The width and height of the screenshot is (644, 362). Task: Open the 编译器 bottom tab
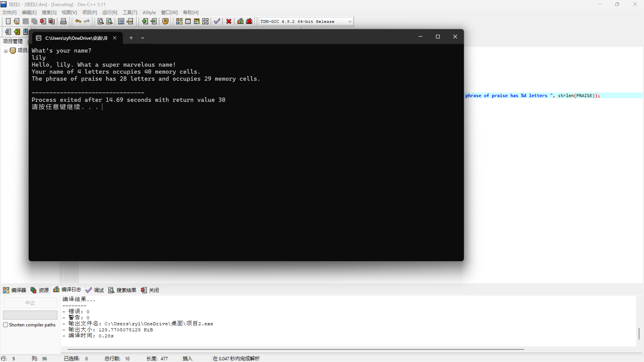click(x=15, y=290)
